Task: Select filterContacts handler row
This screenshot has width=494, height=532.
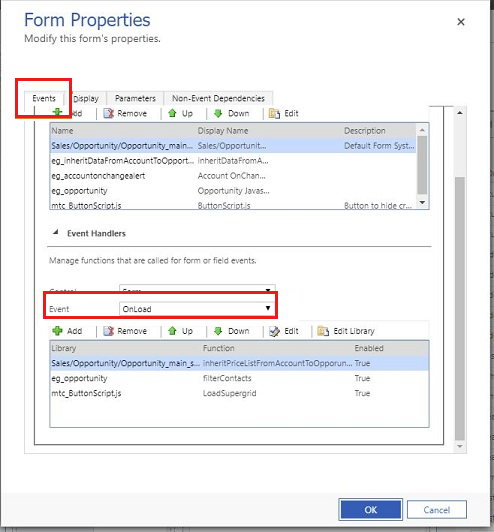Action: click(239, 378)
